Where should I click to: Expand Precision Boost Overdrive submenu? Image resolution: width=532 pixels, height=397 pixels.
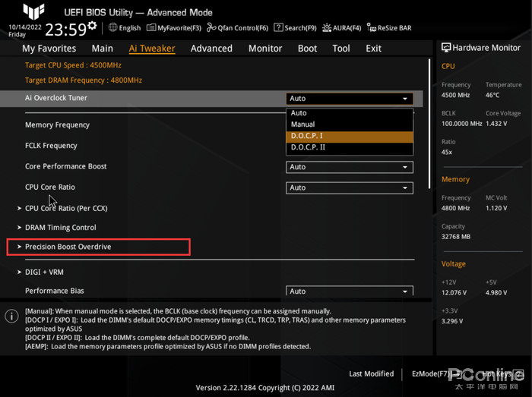click(x=68, y=247)
